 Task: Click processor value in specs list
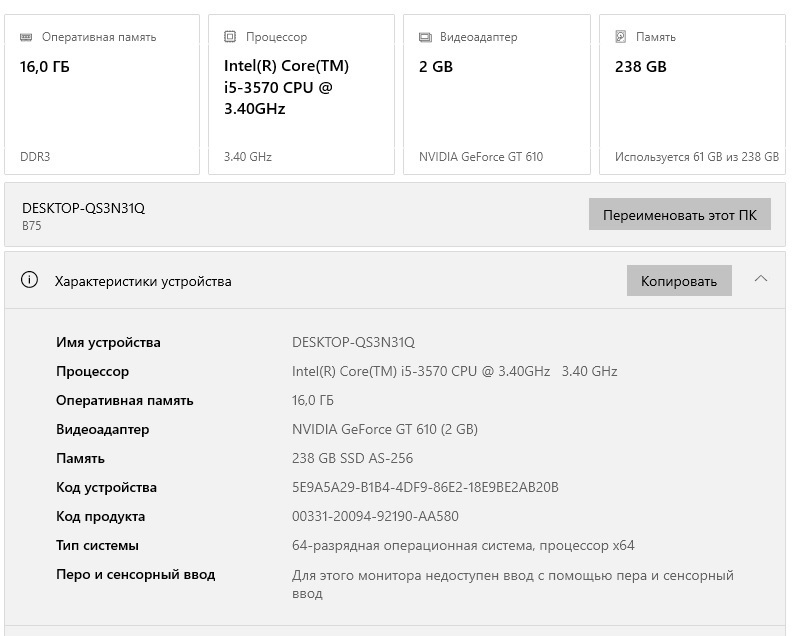pyautogui.click(x=454, y=372)
